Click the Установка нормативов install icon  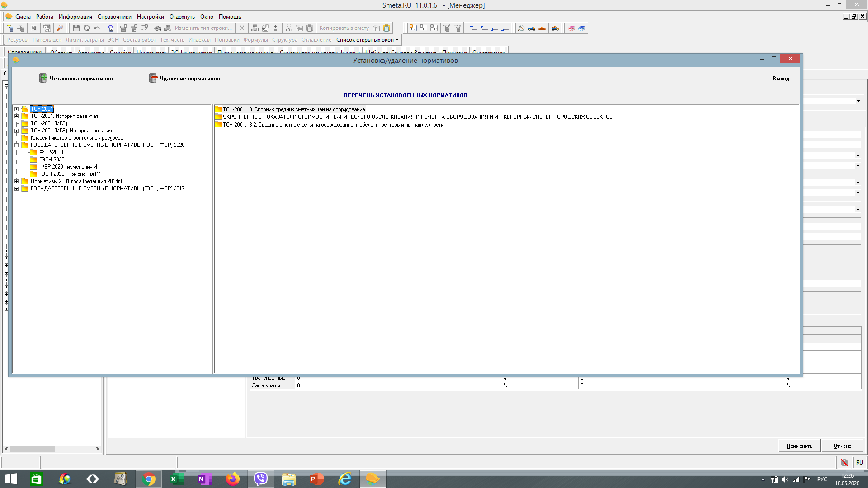[43, 78]
